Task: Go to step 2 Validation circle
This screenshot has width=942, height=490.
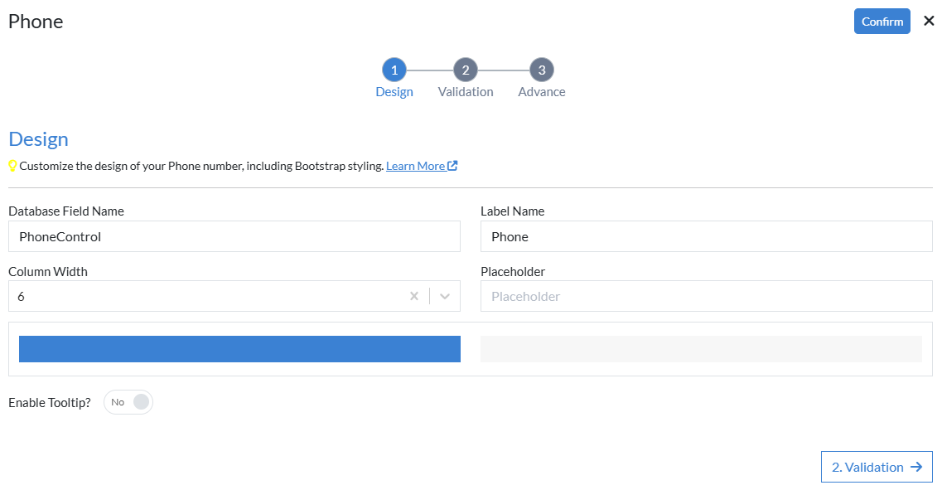Action: [465, 70]
